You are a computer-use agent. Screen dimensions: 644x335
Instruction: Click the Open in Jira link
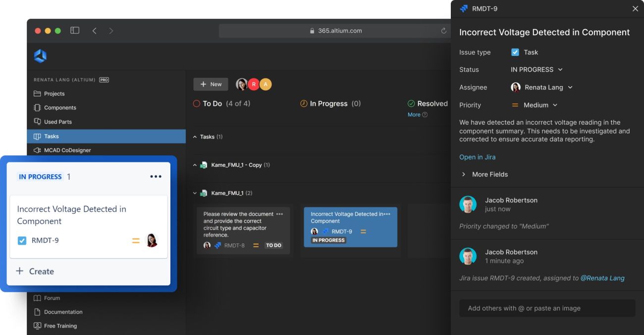tap(477, 157)
